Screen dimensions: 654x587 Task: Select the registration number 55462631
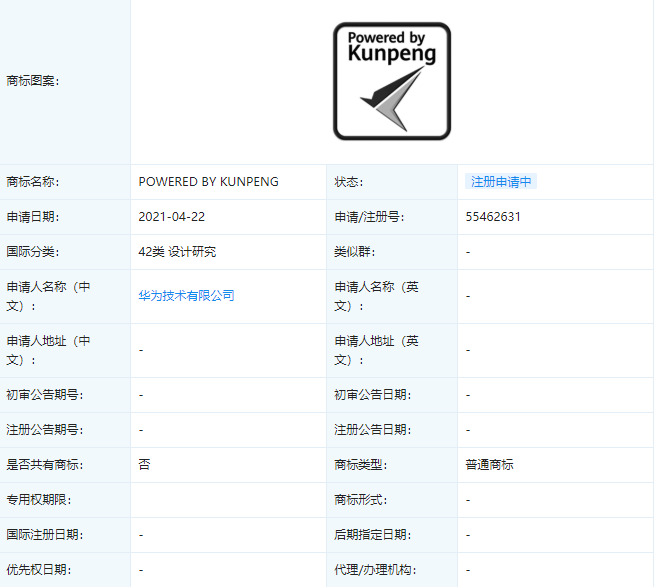point(493,217)
